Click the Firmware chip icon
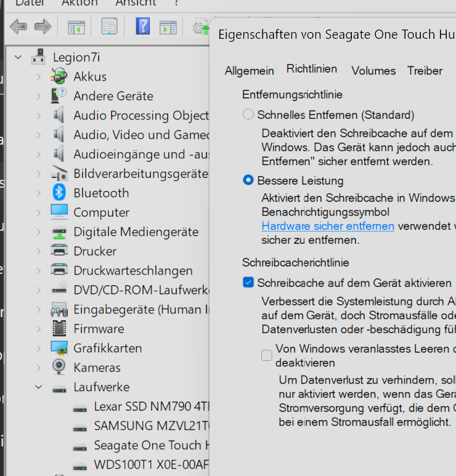This screenshot has height=476, width=456. pos(59,329)
